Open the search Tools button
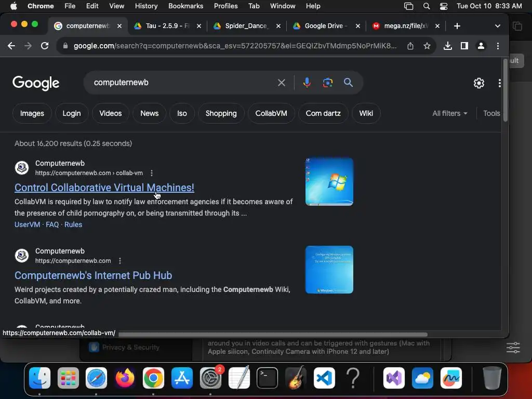The width and height of the screenshot is (532, 399). pyautogui.click(x=491, y=113)
